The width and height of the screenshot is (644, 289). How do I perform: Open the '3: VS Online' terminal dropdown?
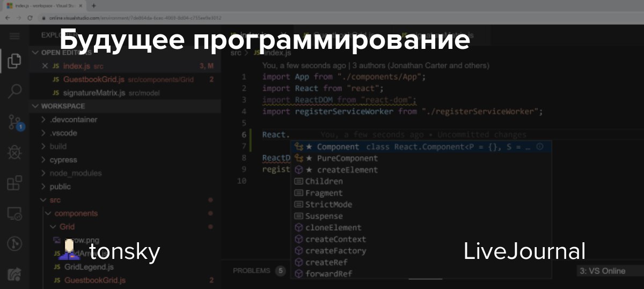[609, 271]
